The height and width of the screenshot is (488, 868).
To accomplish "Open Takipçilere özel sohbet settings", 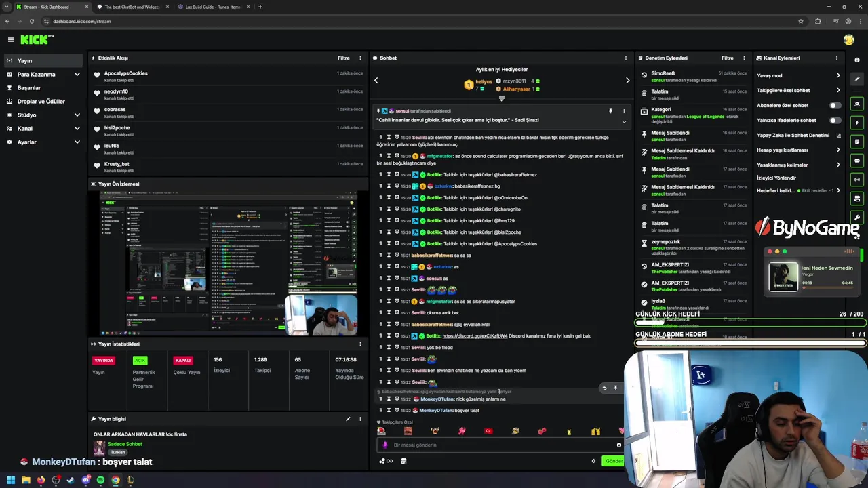I will 798,90.
